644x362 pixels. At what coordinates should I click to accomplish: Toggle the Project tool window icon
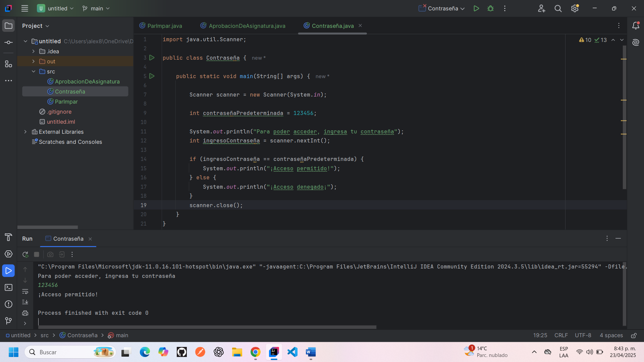tap(8, 26)
